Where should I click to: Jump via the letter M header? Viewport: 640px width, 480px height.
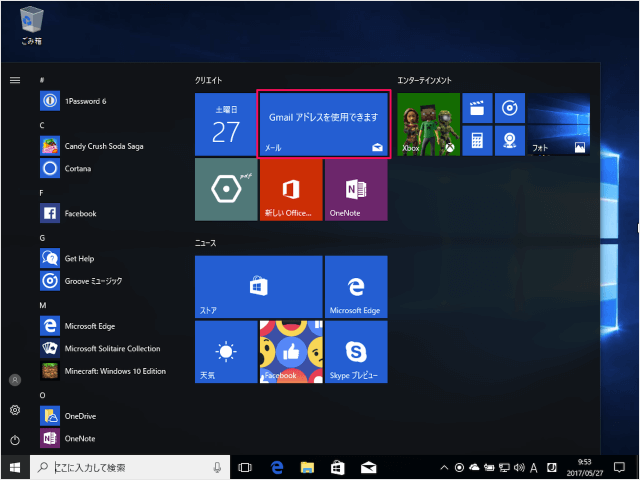click(43, 305)
